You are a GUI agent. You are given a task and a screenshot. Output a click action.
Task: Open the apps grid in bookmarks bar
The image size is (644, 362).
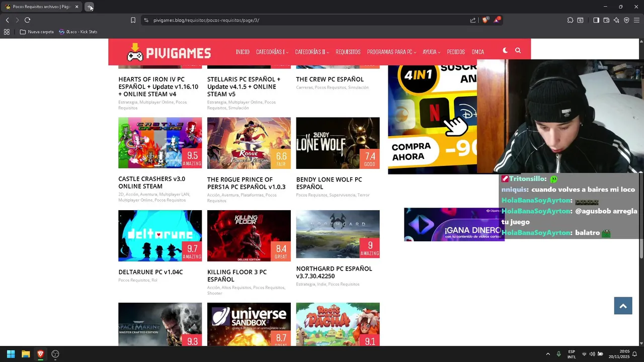click(7, 32)
